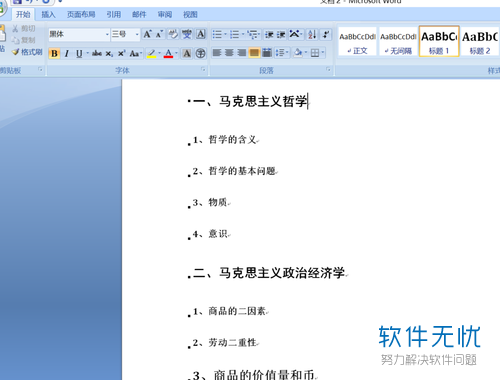
Task: Click heading 二、马克思主义政治经济学
Action: [x=269, y=273]
